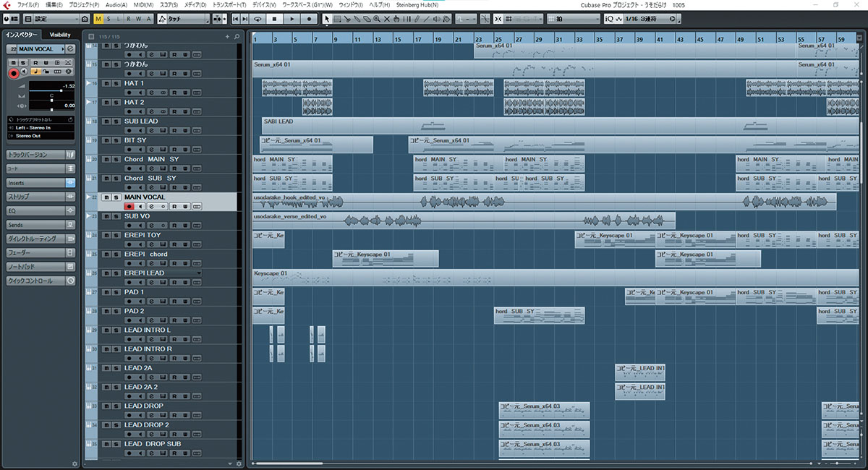Click the Stop transport button
868x470 pixels.
[x=274, y=18]
